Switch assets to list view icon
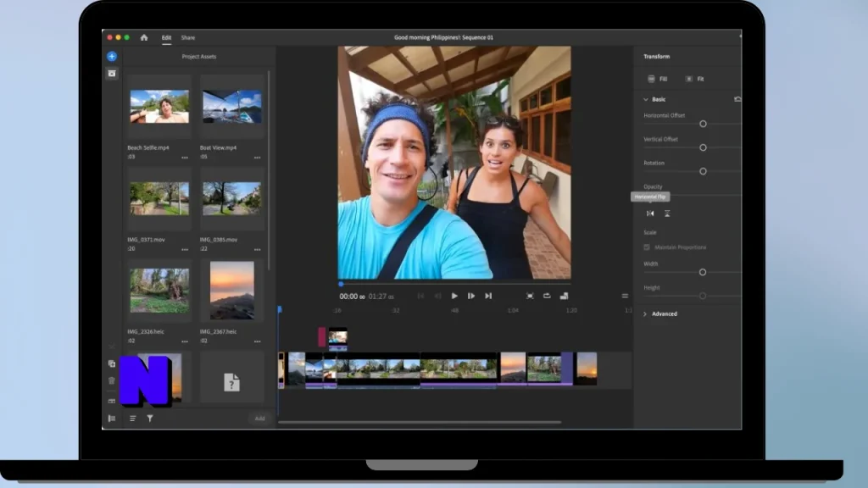Screen dimensions: 868x488 click(x=133, y=419)
